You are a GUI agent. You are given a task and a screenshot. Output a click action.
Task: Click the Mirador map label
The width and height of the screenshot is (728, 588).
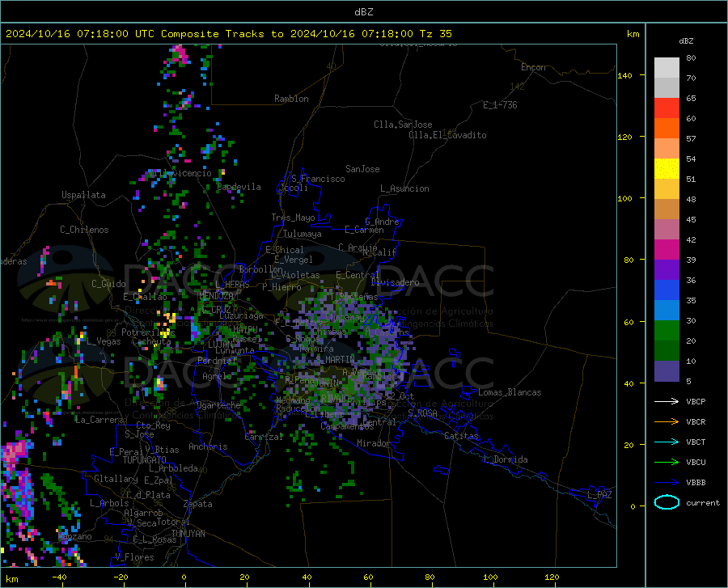coord(373,443)
